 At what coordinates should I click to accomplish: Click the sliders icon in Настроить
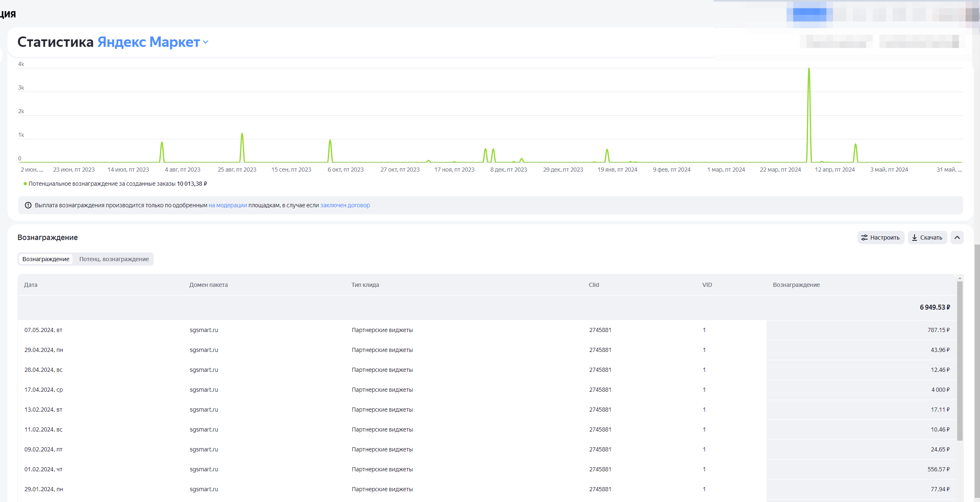864,238
